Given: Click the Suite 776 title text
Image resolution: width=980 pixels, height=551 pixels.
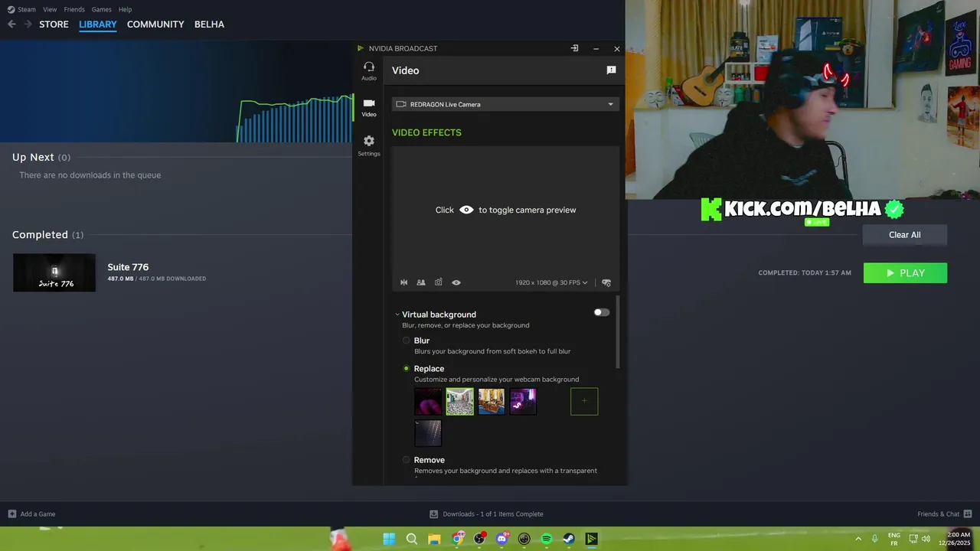Looking at the screenshot, I should coord(128,267).
